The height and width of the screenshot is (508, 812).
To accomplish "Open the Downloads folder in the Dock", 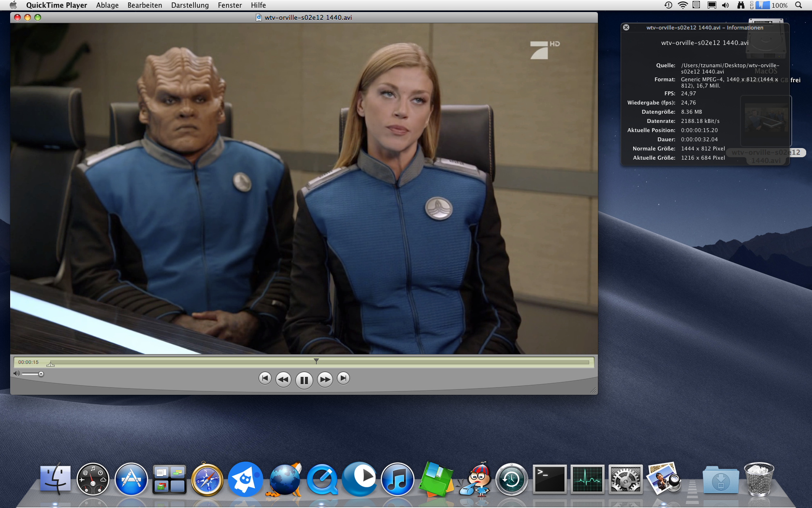I will (721, 480).
